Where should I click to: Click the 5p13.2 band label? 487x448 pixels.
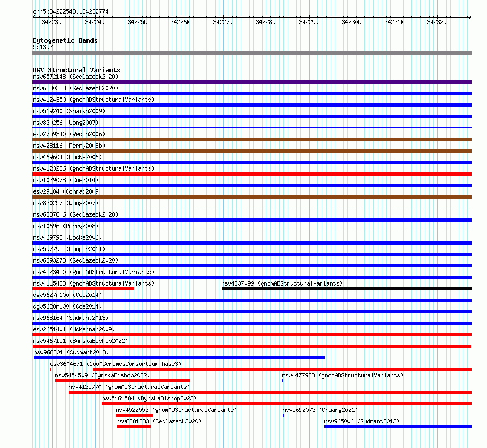[x=43, y=48]
